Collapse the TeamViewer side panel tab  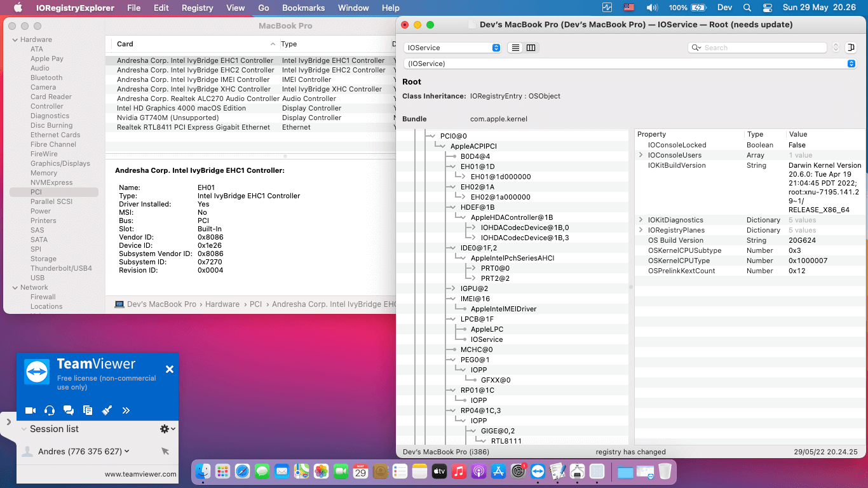[8, 421]
